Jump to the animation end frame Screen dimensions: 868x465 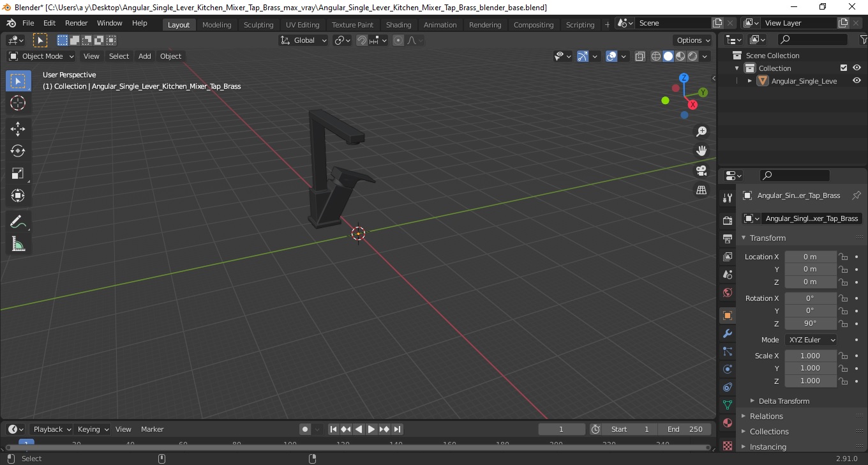[397, 429]
